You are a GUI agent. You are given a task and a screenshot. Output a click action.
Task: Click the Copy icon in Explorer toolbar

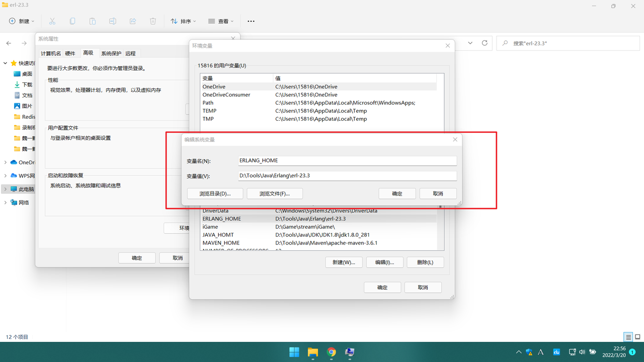pos(72,21)
